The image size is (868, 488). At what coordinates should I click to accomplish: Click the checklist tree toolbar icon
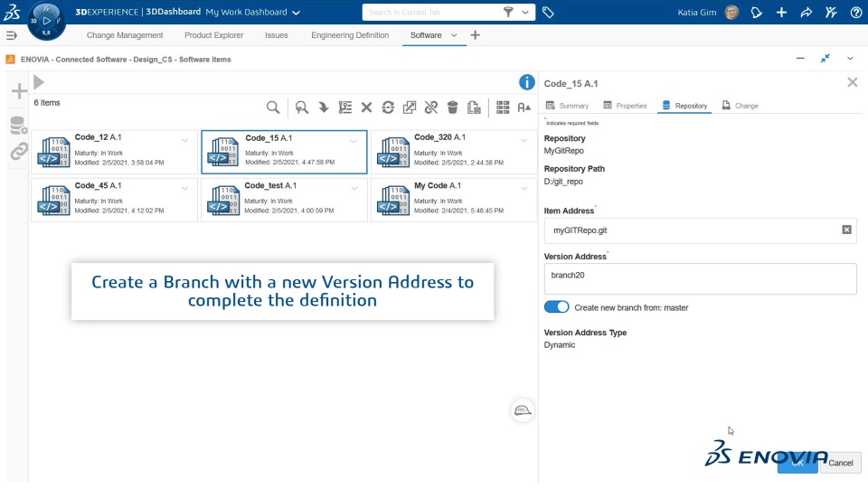pos(344,108)
